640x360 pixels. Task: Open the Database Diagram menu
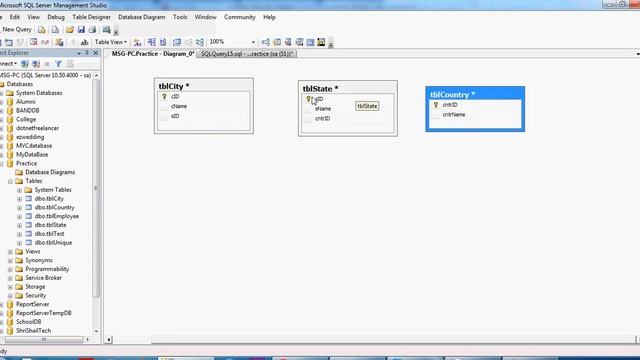[142, 17]
